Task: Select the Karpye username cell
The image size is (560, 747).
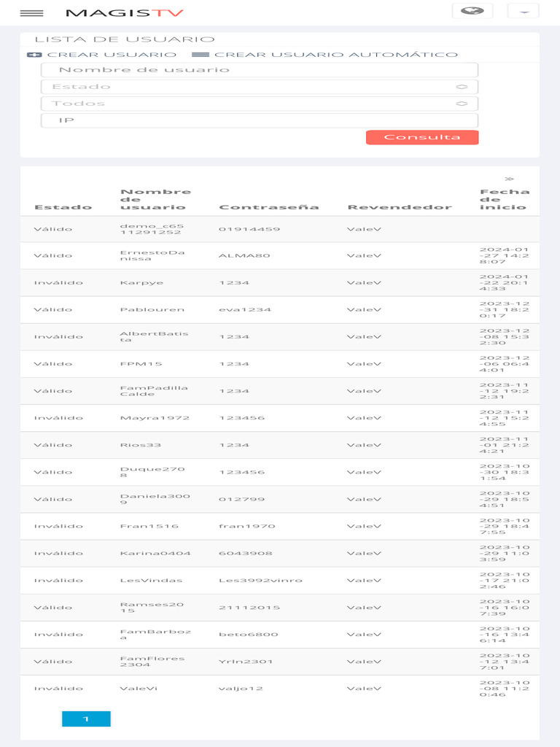Action: [141, 282]
